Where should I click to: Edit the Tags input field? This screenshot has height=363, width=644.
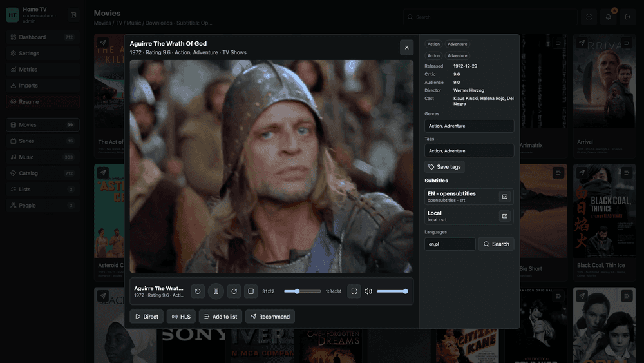(469, 151)
